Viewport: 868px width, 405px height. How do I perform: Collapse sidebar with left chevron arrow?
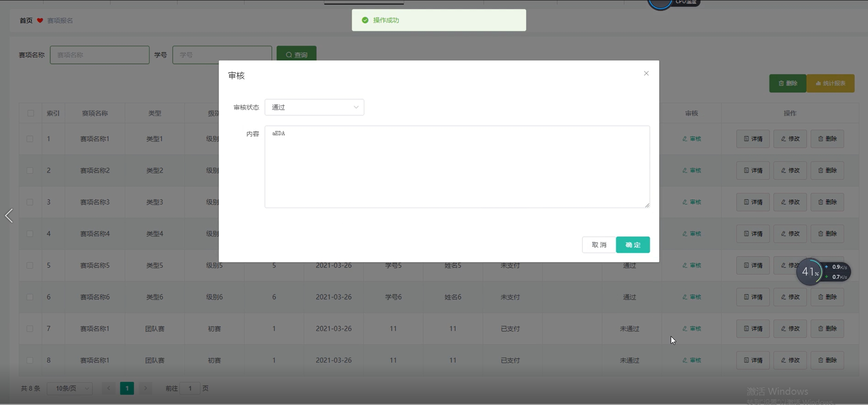[9, 216]
